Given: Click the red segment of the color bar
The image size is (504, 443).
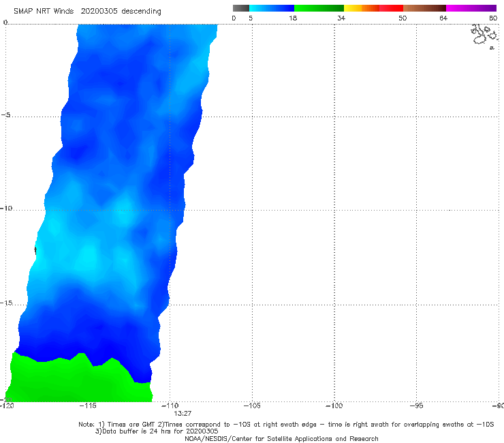Looking at the screenshot, I should click(391, 8).
